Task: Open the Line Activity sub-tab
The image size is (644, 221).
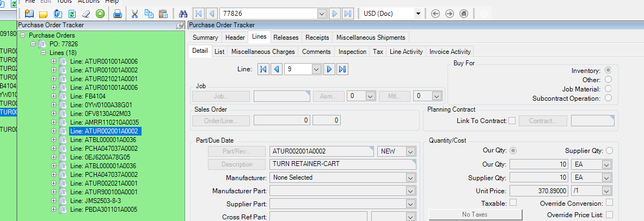Action: point(406,52)
